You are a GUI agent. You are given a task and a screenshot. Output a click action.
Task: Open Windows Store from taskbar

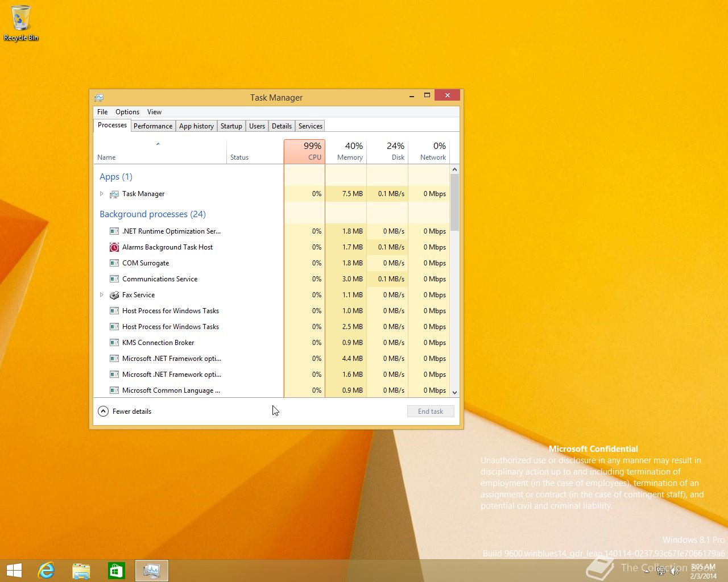point(117,571)
